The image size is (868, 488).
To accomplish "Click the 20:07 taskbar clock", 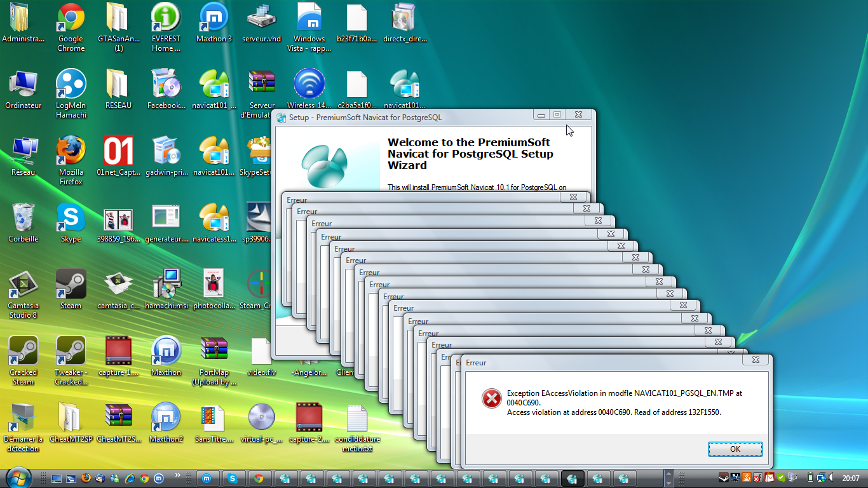I will coord(851,478).
